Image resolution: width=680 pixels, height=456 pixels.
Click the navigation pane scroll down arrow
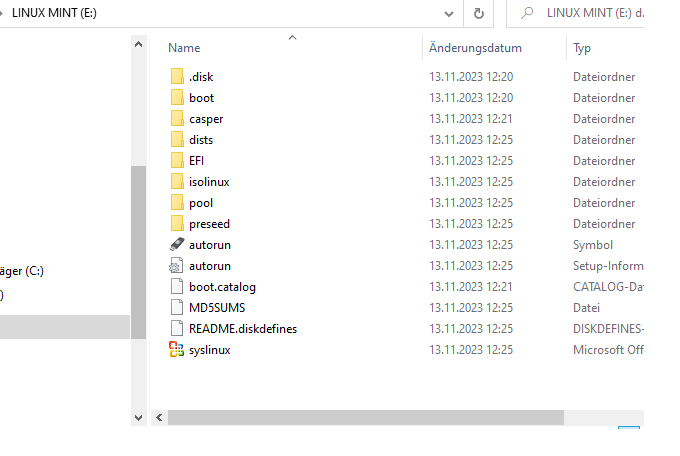coord(138,418)
